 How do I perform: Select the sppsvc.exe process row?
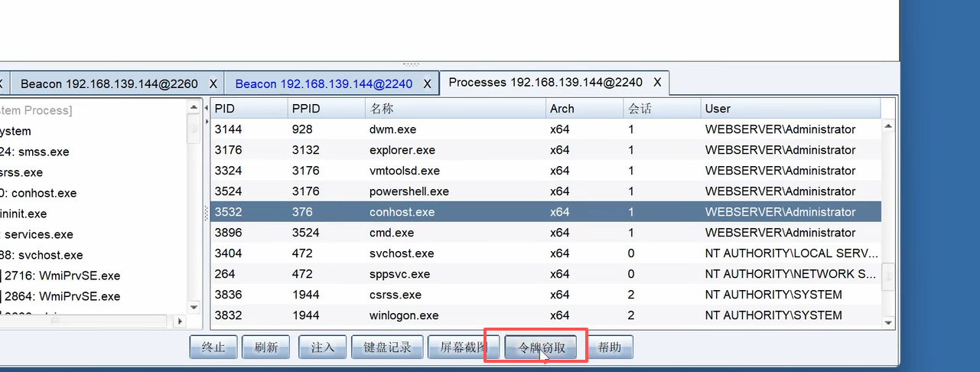[x=545, y=274]
